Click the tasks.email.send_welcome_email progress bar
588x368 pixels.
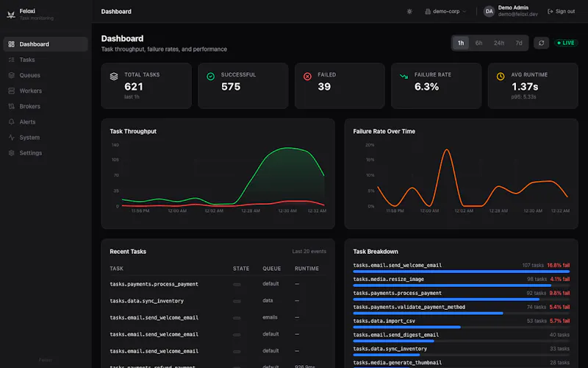pyautogui.click(x=462, y=271)
